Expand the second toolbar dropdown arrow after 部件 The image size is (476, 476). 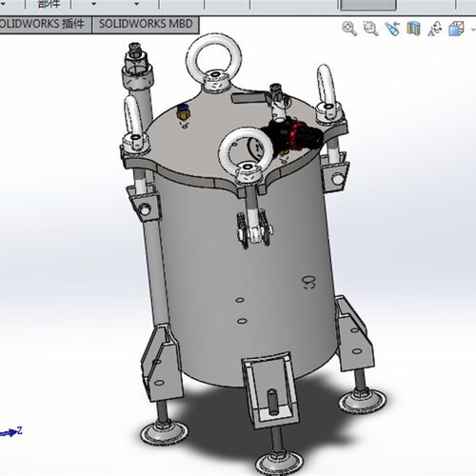pos(137,4)
